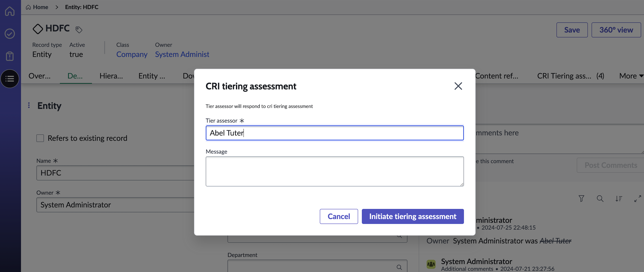Click Post Comments button
This screenshot has height=272, width=644.
611,165
